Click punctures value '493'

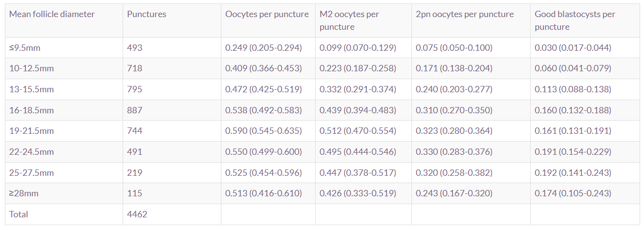(134, 48)
